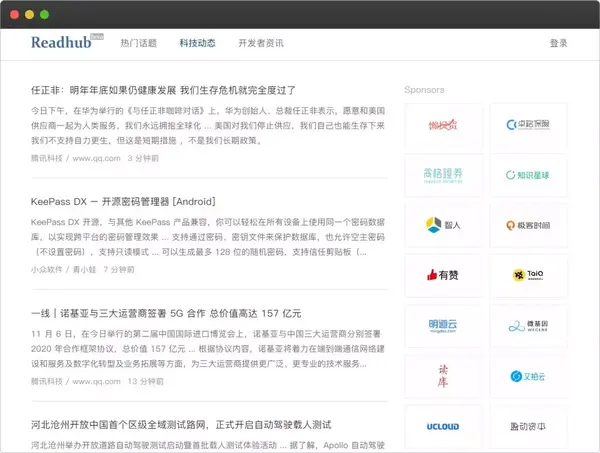The height and width of the screenshot is (453, 600).
Task: Minimize the window with yellow button
Action: [29, 15]
